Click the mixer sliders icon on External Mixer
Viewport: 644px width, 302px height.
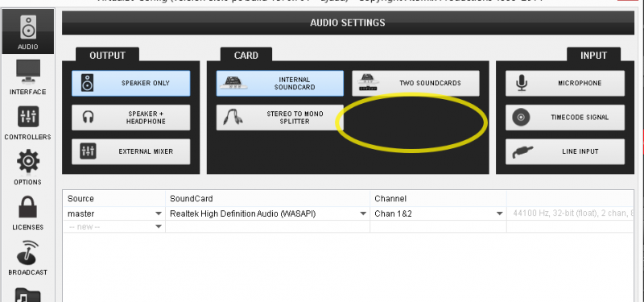click(x=88, y=151)
